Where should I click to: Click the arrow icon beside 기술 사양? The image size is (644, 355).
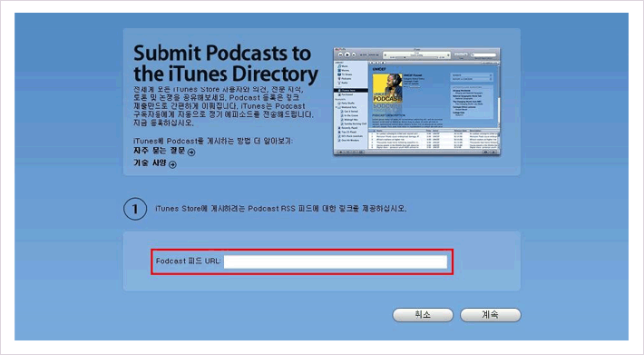click(172, 164)
